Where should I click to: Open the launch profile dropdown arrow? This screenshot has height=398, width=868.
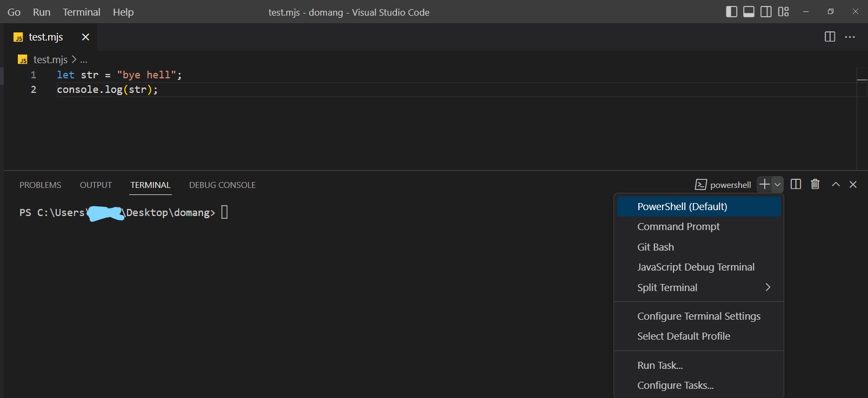point(777,185)
